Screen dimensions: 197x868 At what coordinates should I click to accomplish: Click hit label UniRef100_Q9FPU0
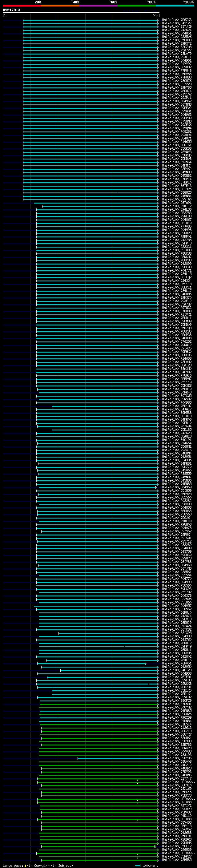tap(177, 118)
